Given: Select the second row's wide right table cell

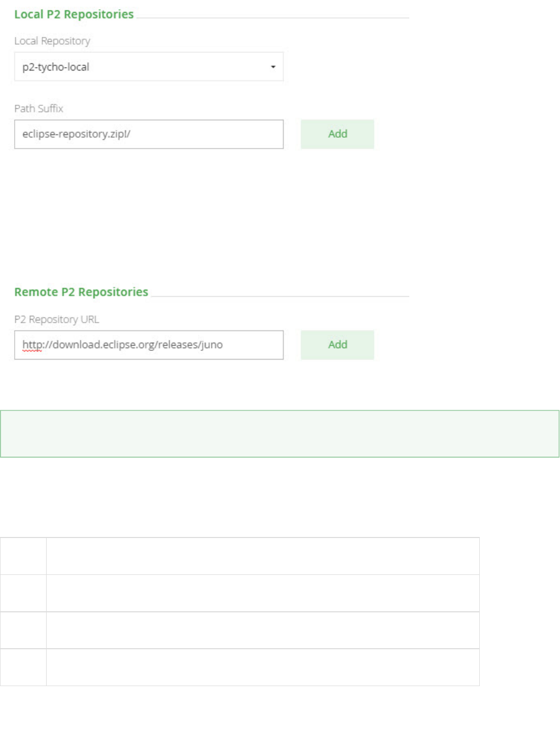Looking at the screenshot, I should (x=263, y=593).
